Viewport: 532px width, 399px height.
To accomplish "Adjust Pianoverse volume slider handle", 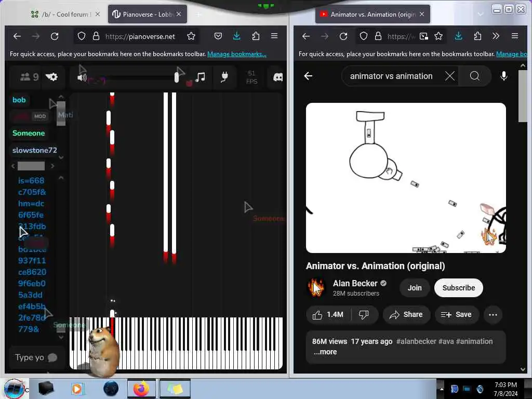I will click(x=177, y=78).
